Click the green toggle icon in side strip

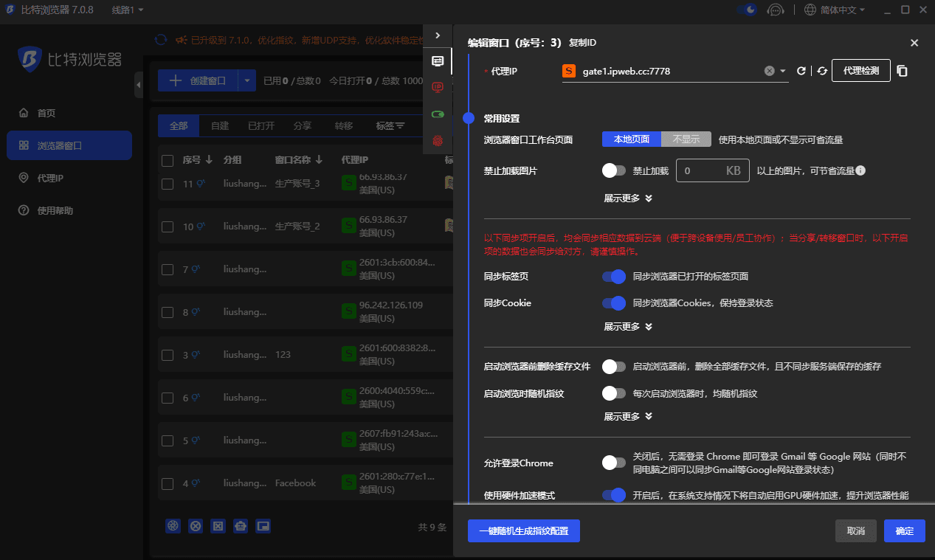(438, 114)
